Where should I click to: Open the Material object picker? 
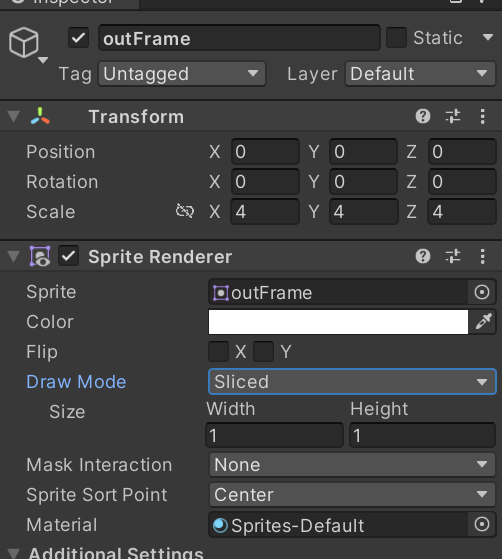click(x=482, y=524)
